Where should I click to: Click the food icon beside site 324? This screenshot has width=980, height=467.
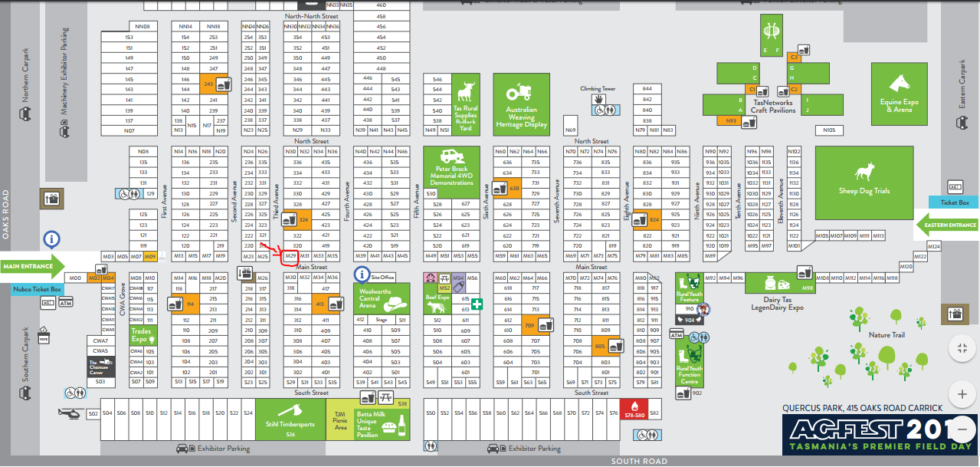290,220
